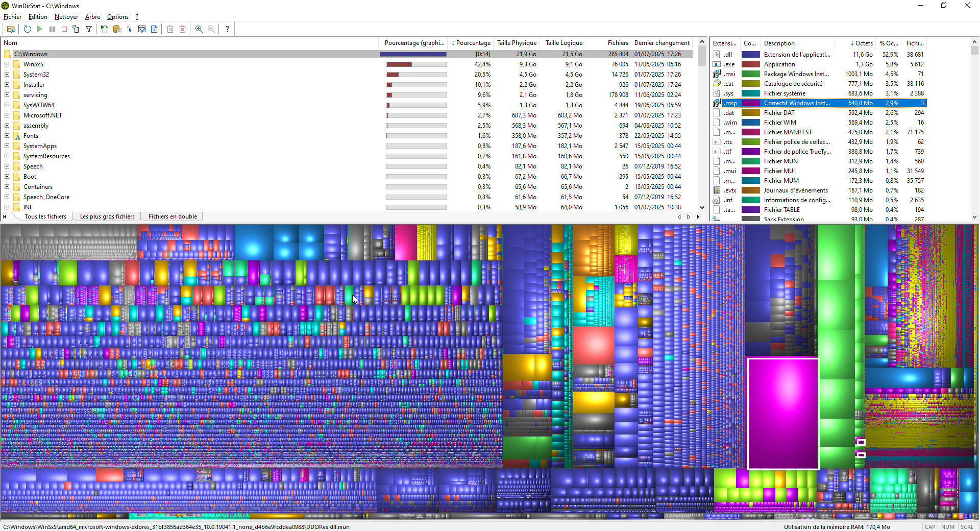Click the Explorer Select cursor icon

point(130,29)
